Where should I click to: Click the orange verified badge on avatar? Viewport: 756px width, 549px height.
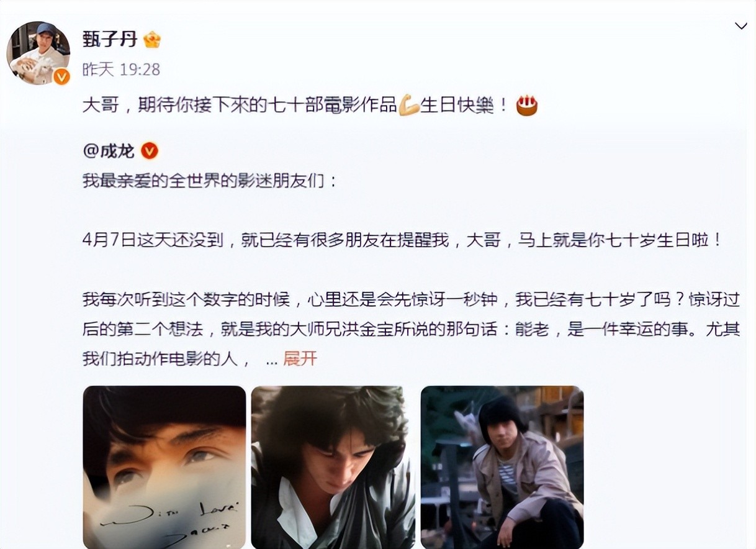pyautogui.click(x=61, y=76)
